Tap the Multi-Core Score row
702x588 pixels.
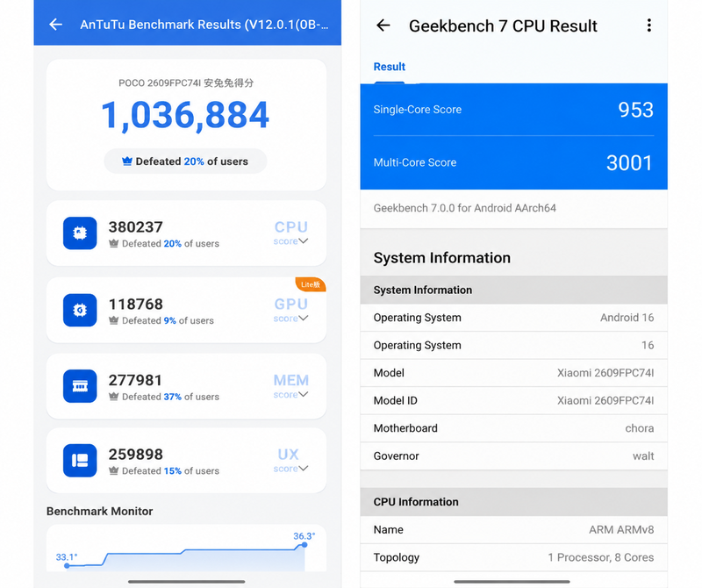pyautogui.click(x=513, y=162)
